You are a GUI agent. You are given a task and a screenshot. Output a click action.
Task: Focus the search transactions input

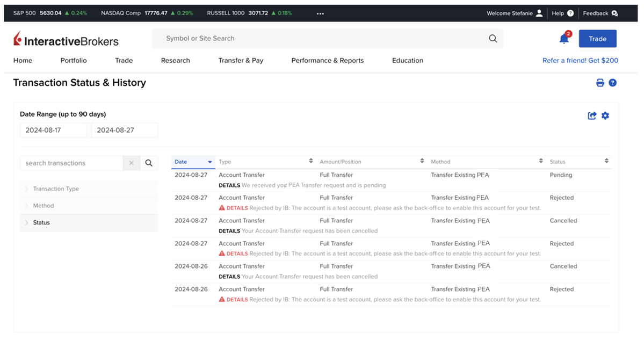pyautogui.click(x=71, y=163)
